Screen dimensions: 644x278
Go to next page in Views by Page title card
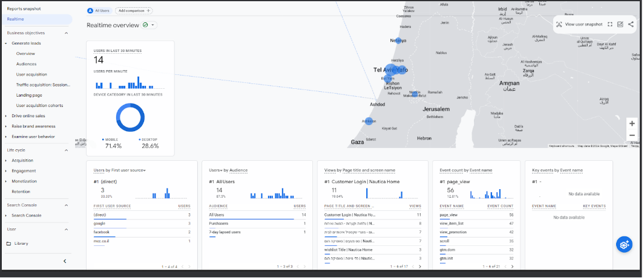pos(420,267)
